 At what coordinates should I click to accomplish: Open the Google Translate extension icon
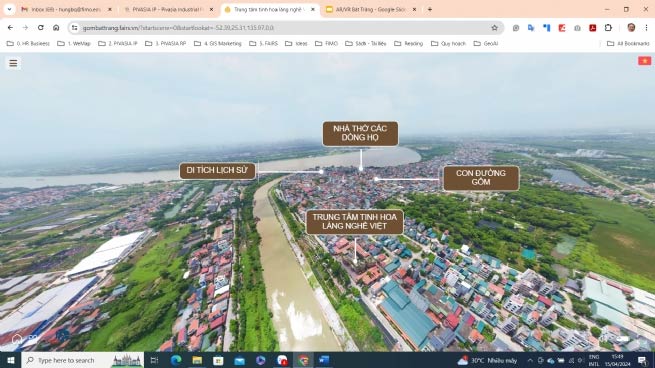click(531, 28)
